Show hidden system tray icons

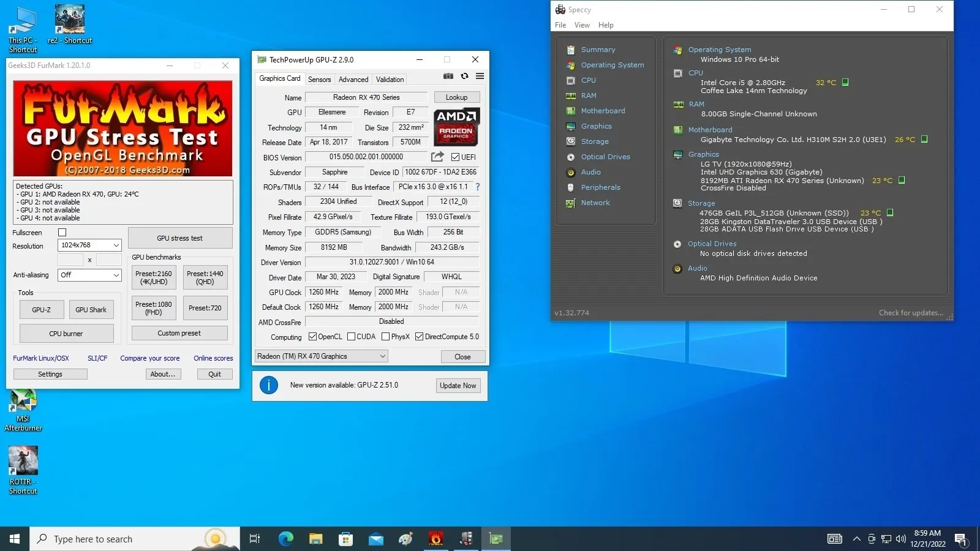click(x=857, y=539)
